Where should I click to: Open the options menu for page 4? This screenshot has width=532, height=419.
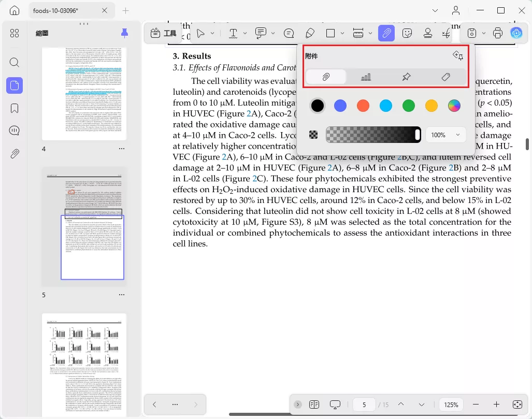click(x=121, y=149)
